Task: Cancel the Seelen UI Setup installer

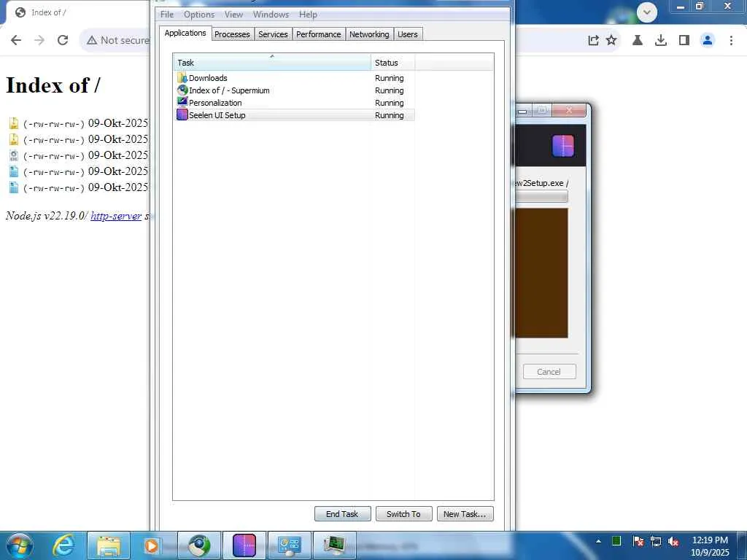Action: (x=549, y=372)
